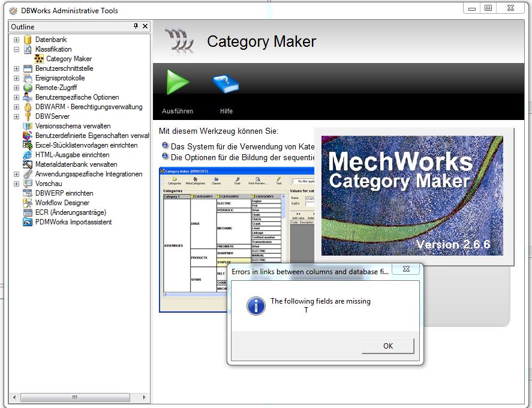Click the Benutzerspezifische Optionen user icon

click(x=28, y=97)
